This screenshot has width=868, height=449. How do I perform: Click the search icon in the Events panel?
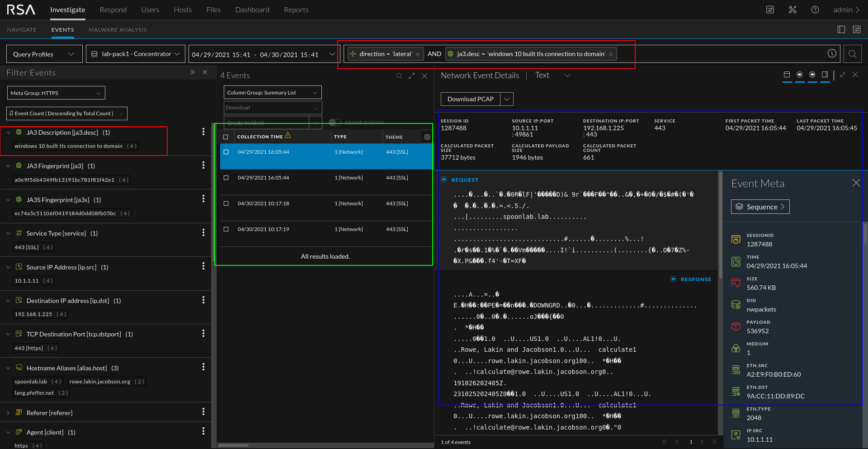click(399, 76)
